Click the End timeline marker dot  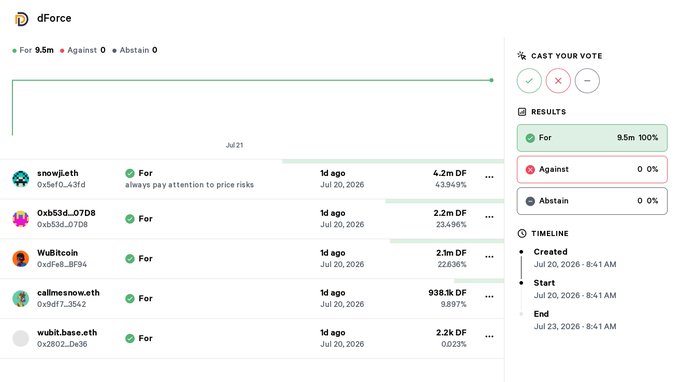click(x=521, y=314)
